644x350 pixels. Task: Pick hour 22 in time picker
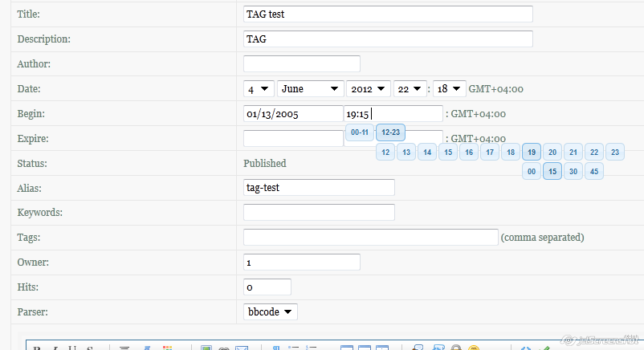594,152
